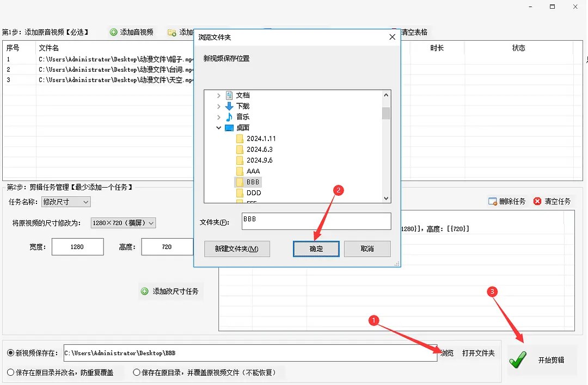This screenshot has width=588, height=385.
Task: Select 新视频保存在 radio option
Action: [10, 353]
